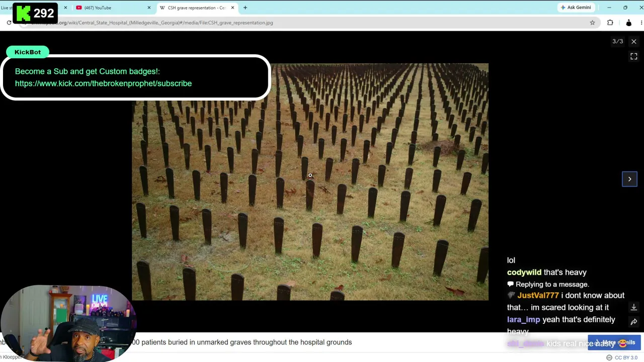The height and width of the screenshot is (362, 644).
Task: Reload the page in the browser toolbar
Action: (x=9, y=23)
